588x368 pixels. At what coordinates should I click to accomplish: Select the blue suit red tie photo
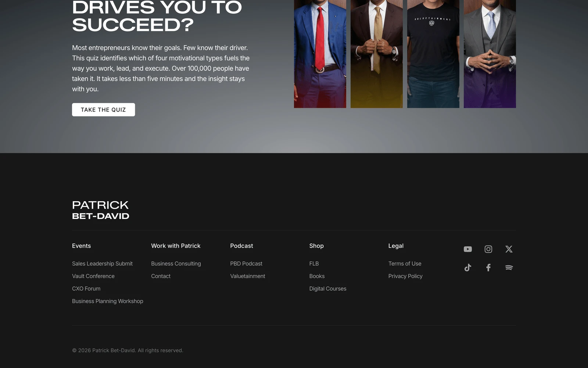click(x=320, y=54)
